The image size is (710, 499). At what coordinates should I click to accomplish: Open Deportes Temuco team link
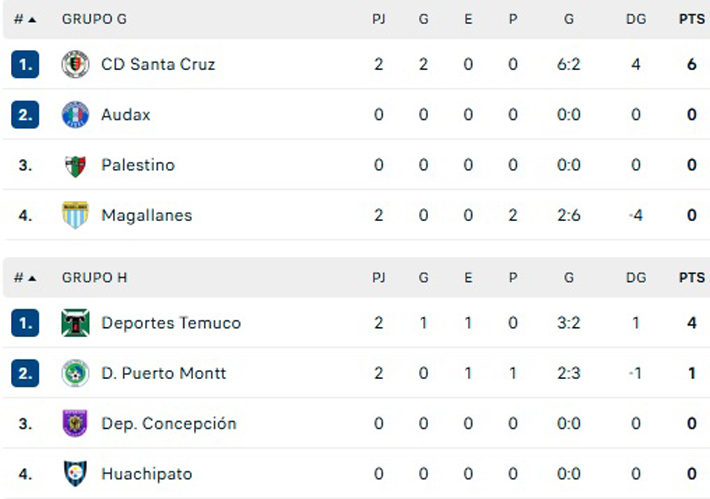(x=171, y=323)
